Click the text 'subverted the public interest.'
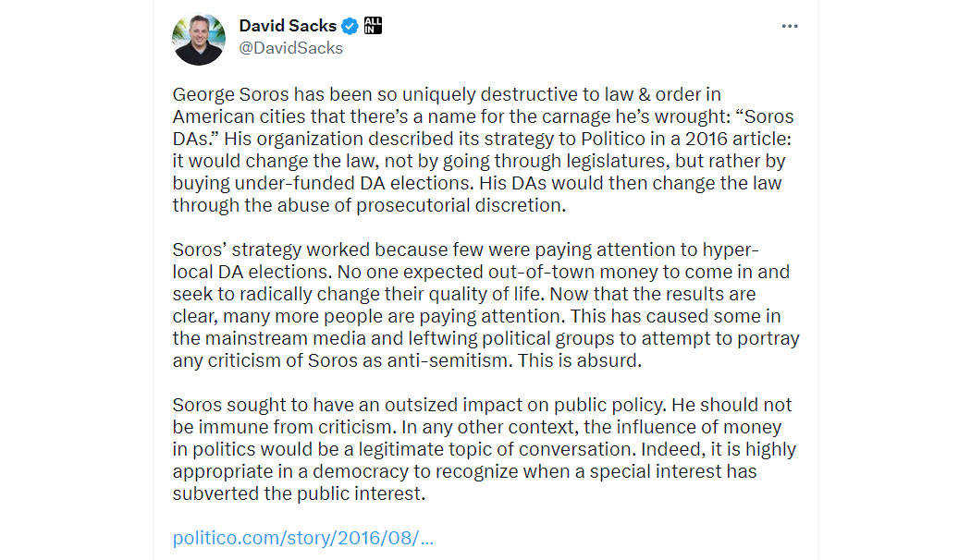 coord(299,493)
